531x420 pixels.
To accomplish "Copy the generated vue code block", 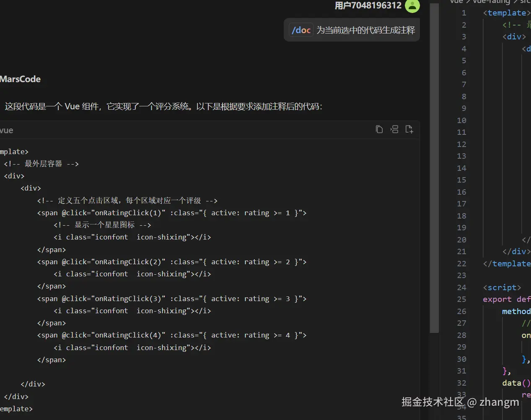I will click(x=379, y=129).
